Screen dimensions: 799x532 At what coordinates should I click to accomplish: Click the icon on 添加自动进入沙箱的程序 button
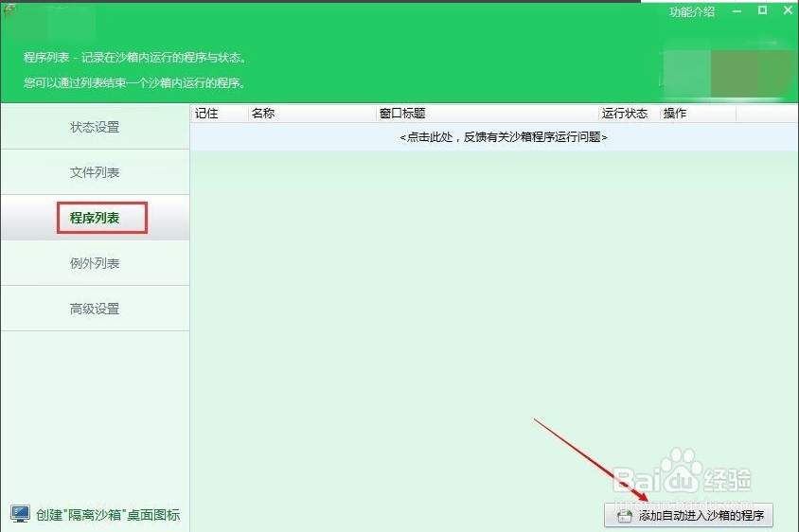pos(624,516)
